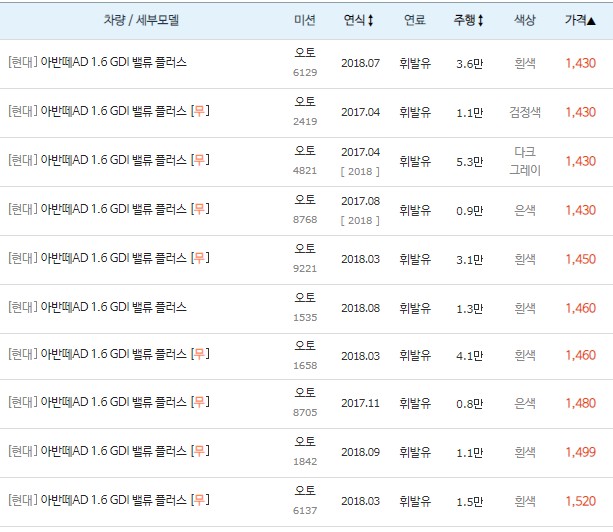
Task: Click plate number 1535
Action: click(x=305, y=317)
